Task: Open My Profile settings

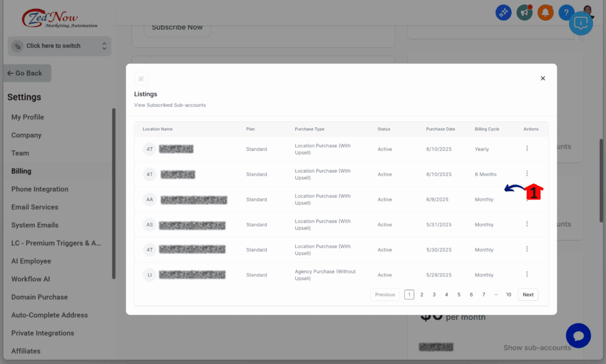Action: point(27,117)
